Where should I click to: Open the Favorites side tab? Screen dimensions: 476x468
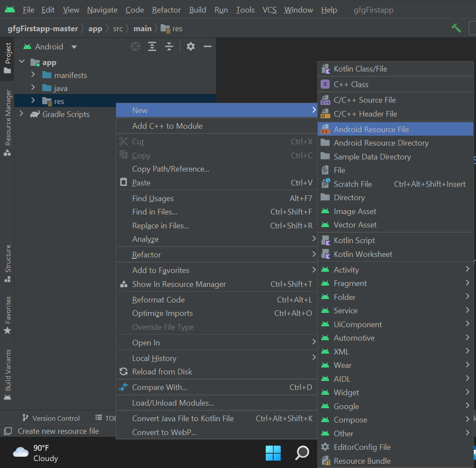click(x=7, y=315)
